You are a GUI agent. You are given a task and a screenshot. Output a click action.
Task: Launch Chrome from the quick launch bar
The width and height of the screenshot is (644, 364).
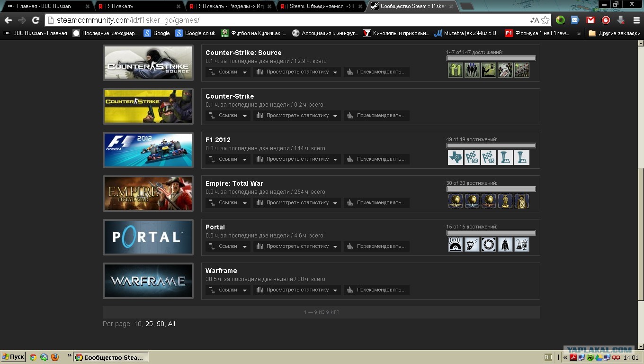pos(33,357)
